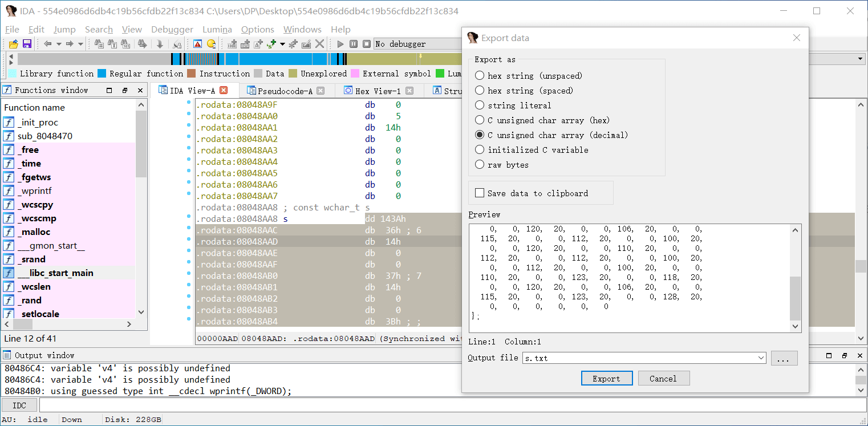The width and height of the screenshot is (868, 426).
Task: Select C unsigned char array (decimal) option
Action: tap(480, 135)
